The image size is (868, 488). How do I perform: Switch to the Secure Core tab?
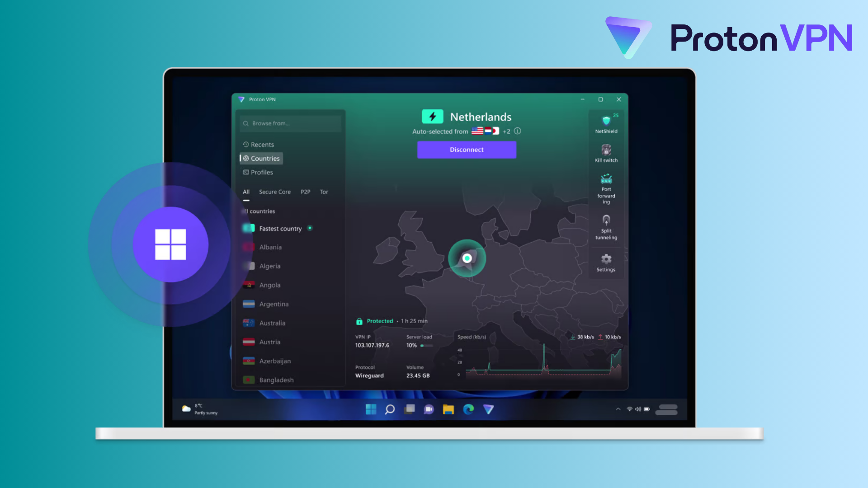pyautogui.click(x=275, y=192)
